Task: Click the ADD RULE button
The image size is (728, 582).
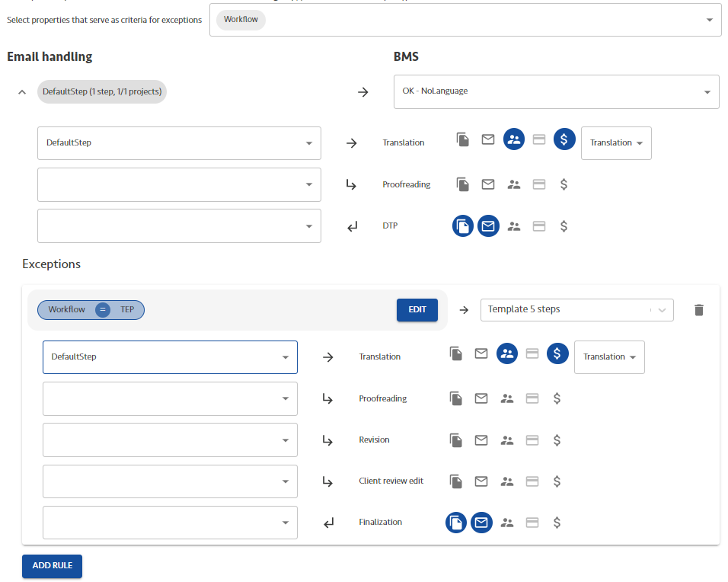Action: 52,566
